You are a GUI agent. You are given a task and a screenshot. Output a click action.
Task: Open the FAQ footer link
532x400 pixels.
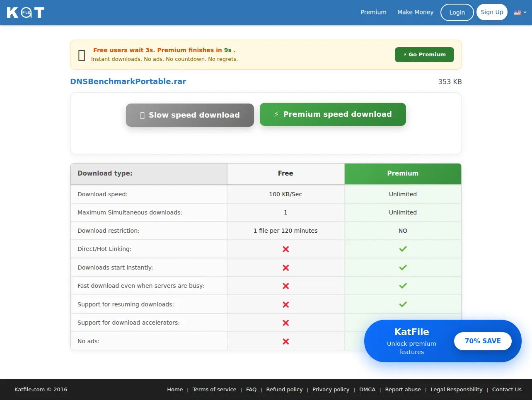point(251,390)
